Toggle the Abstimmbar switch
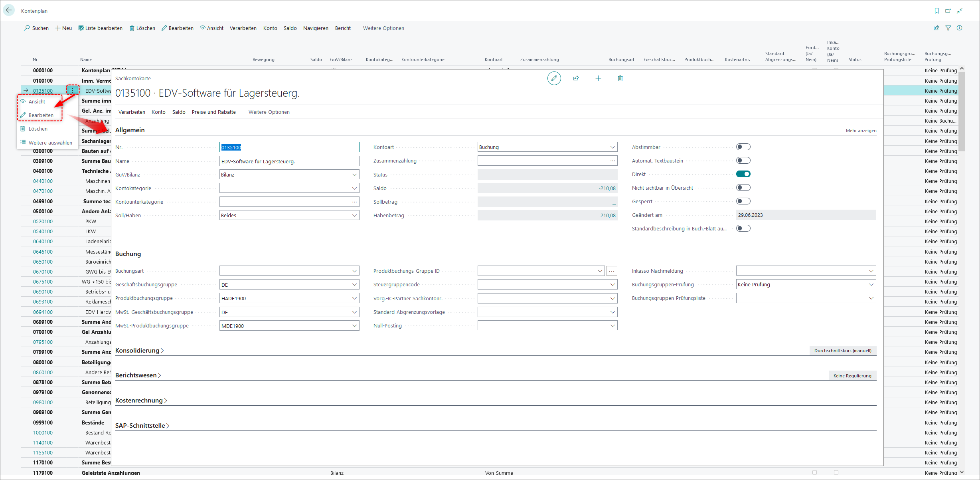The image size is (980, 480). (743, 147)
